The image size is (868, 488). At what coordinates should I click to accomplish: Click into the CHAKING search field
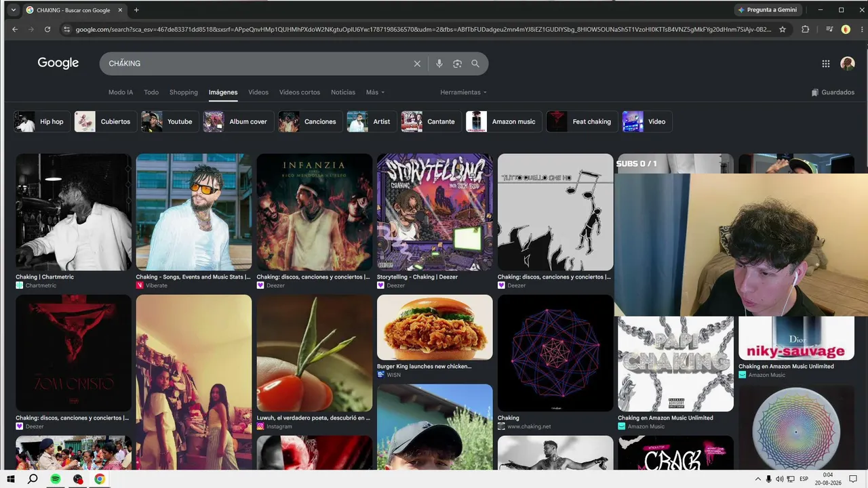click(x=258, y=63)
